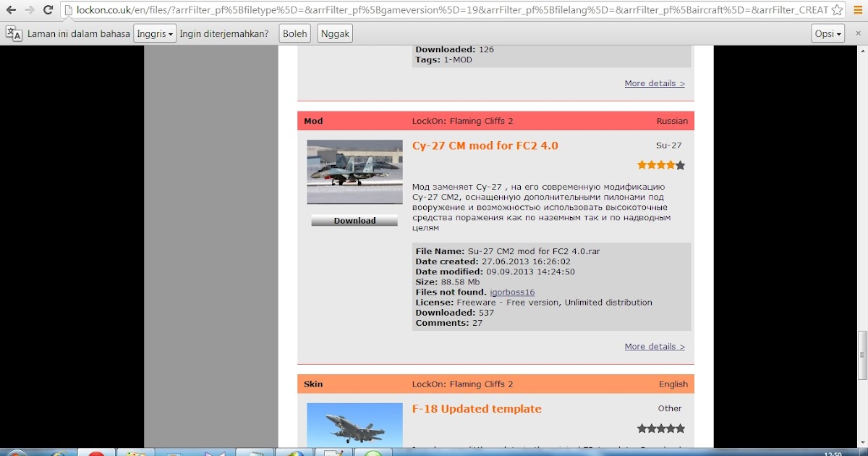
Task: Bookmark this page with the star icon
Action: click(837, 10)
